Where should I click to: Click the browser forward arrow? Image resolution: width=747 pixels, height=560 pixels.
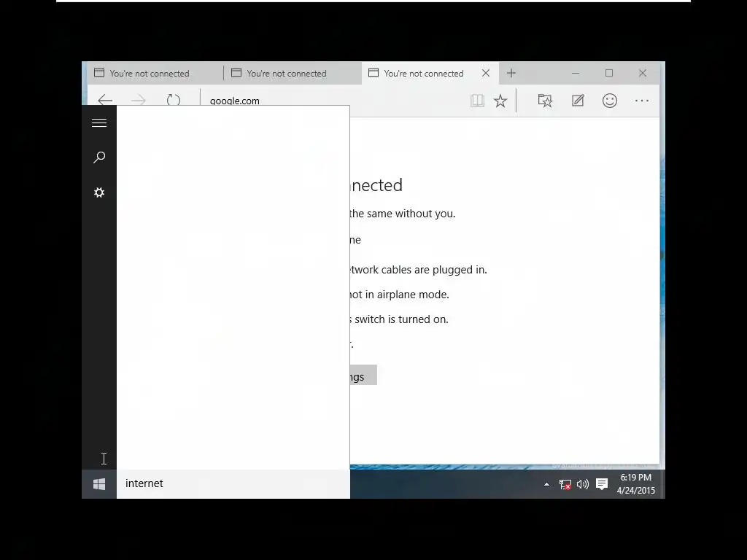[139, 100]
